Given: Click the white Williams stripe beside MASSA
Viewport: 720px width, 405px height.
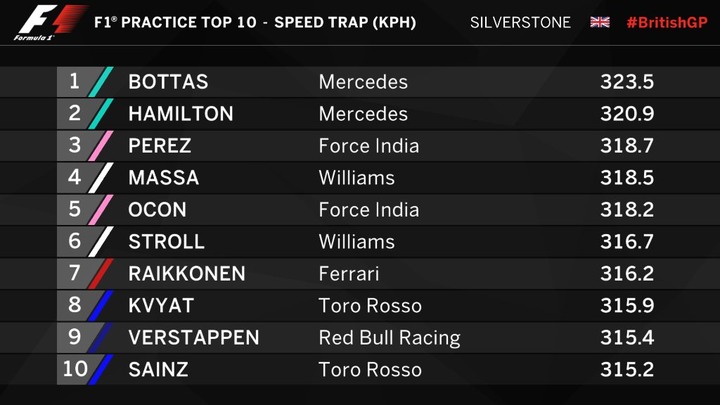Looking at the screenshot, I should tap(101, 178).
